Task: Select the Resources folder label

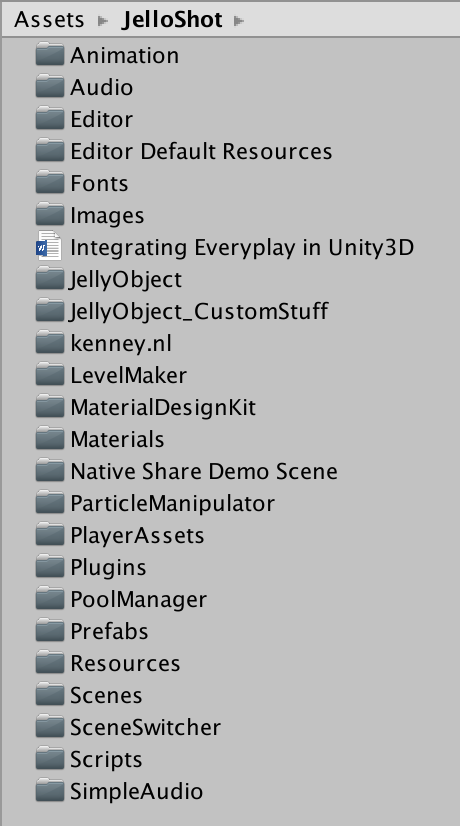Action: click(125, 664)
